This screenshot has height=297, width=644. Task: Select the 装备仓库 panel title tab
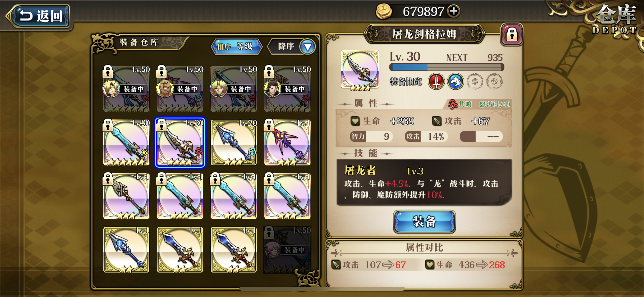click(x=139, y=42)
